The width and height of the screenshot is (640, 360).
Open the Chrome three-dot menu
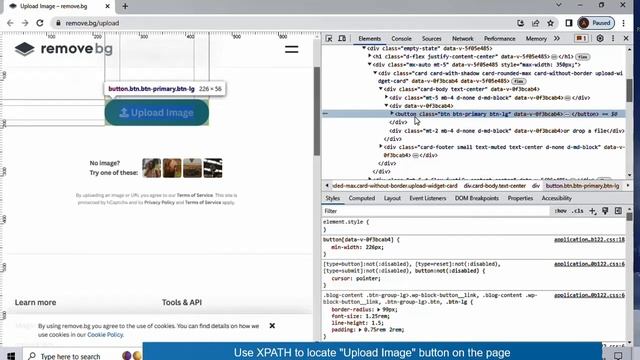click(623, 23)
